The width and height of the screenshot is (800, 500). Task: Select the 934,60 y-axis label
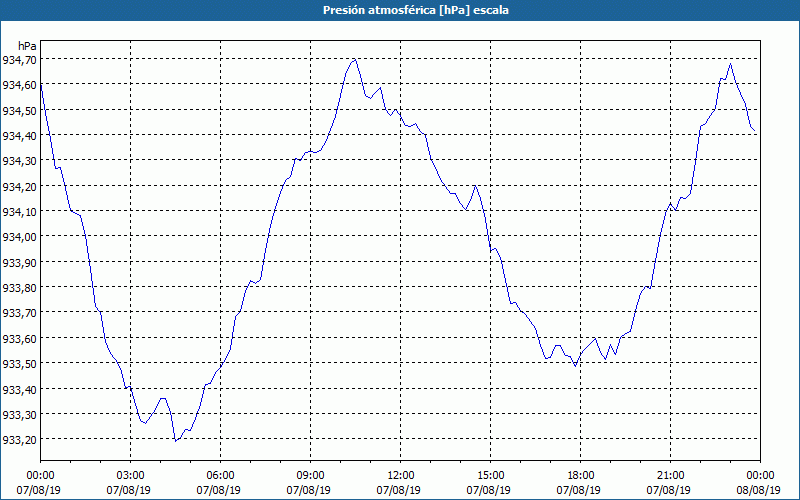click(19, 85)
